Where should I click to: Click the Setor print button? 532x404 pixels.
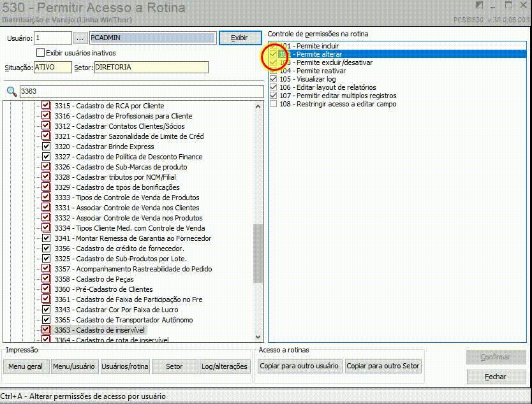click(x=174, y=366)
